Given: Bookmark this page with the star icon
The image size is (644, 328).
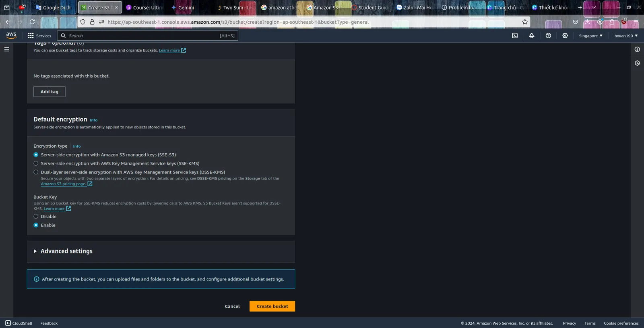Looking at the screenshot, I should (525, 22).
